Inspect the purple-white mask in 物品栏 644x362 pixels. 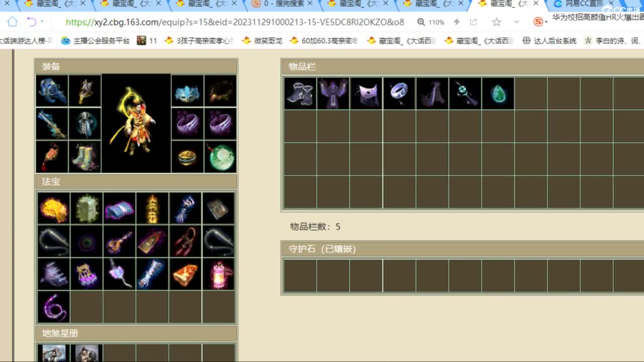[366, 93]
